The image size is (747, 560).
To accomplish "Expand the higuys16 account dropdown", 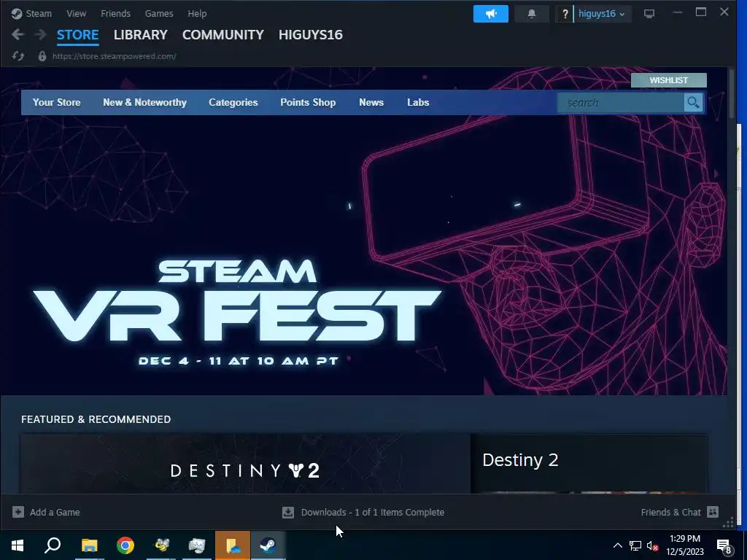I will coord(602,14).
